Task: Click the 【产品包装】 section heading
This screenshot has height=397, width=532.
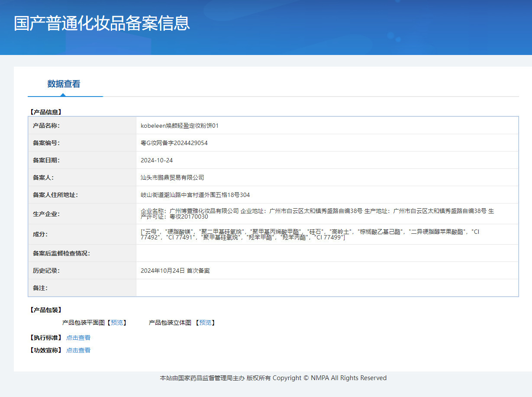Action: click(x=45, y=310)
